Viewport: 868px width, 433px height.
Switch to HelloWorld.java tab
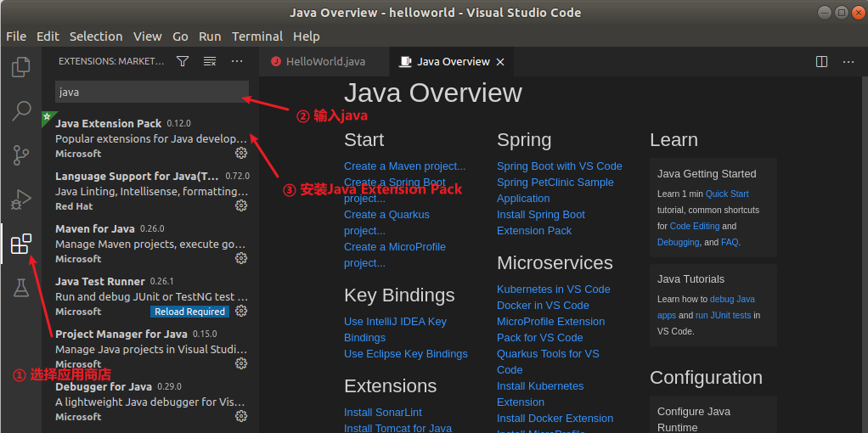(324, 62)
